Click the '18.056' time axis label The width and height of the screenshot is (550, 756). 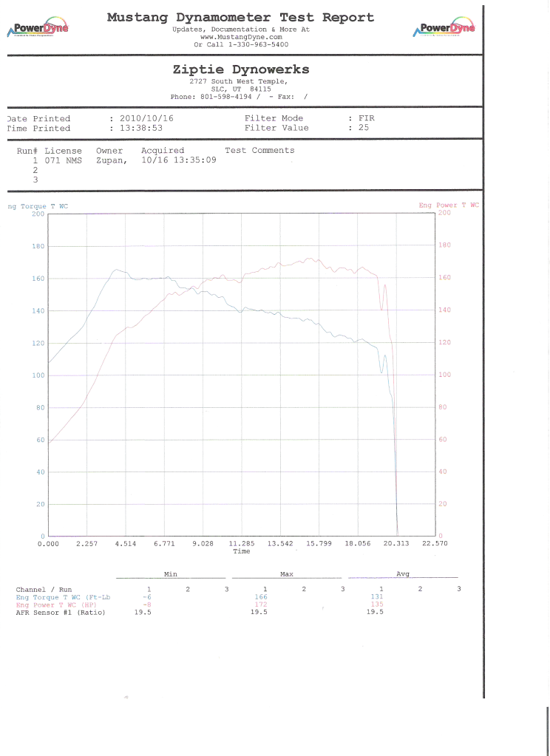[359, 543]
